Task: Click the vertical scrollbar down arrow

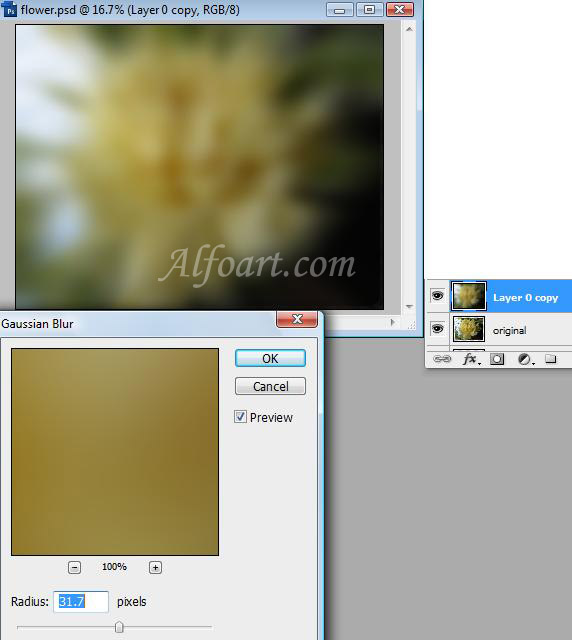Action: 409,307
